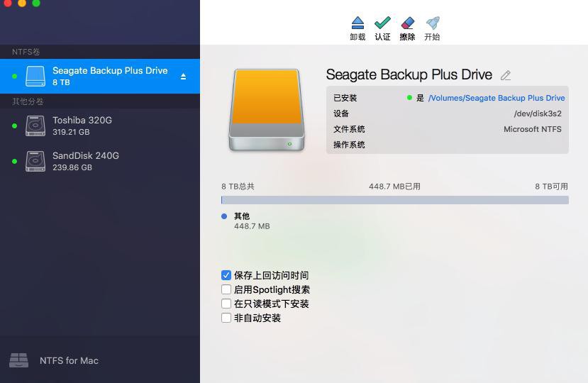The width and height of the screenshot is (588, 383).
Task: Click the 操作系统 row label
Action: 349,145
